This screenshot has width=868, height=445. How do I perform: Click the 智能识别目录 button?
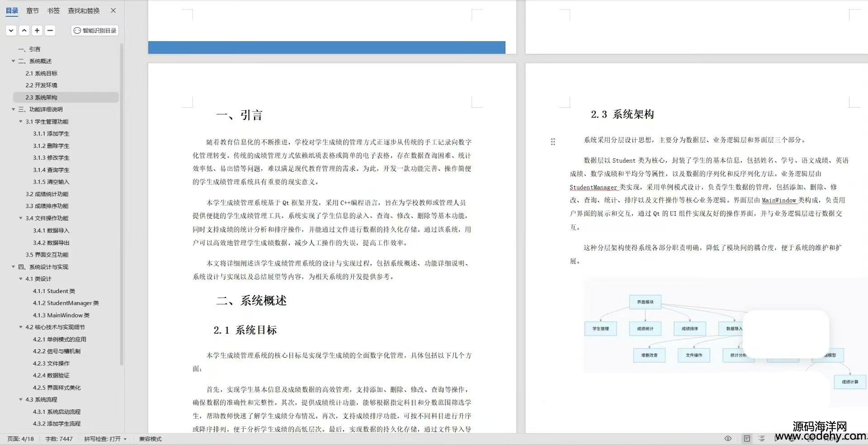tap(95, 30)
